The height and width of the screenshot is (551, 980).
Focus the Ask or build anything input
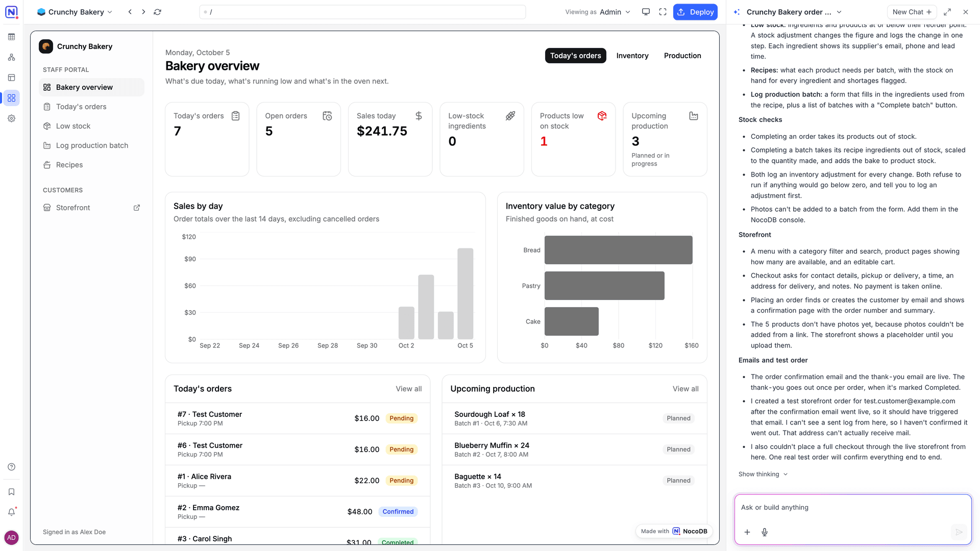coord(852,508)
